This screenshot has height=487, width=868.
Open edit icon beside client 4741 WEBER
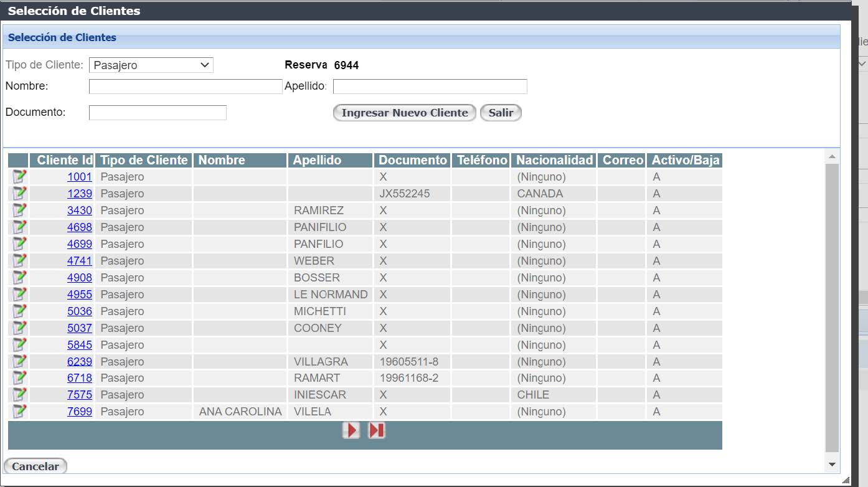tap(19, 261)
